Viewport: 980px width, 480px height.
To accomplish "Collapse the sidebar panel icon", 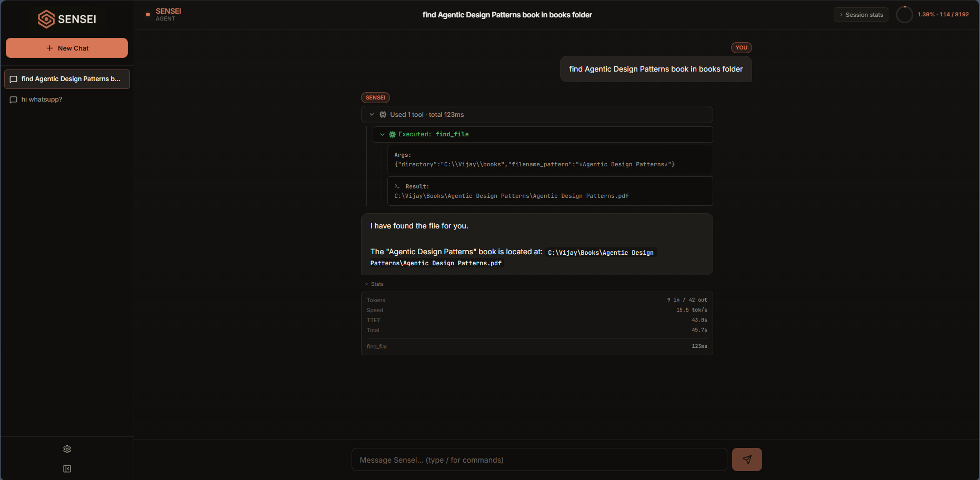I will click(x=67, y=468).
